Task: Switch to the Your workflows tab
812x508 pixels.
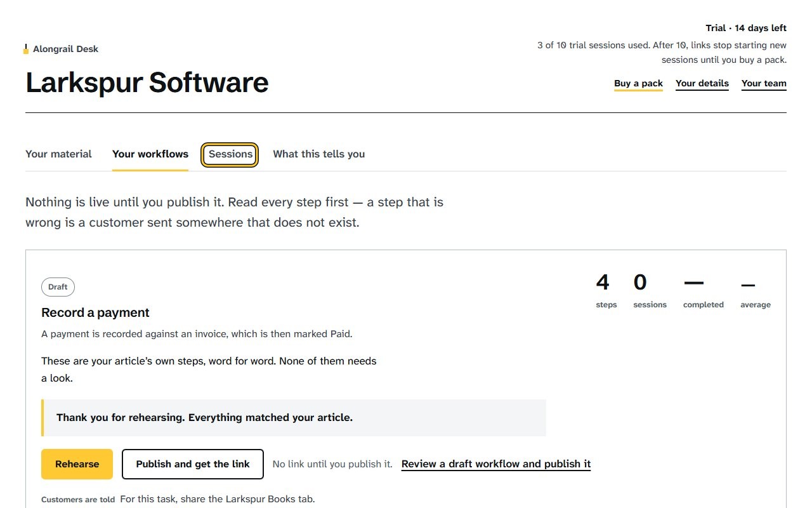Action: click(150, 154)
